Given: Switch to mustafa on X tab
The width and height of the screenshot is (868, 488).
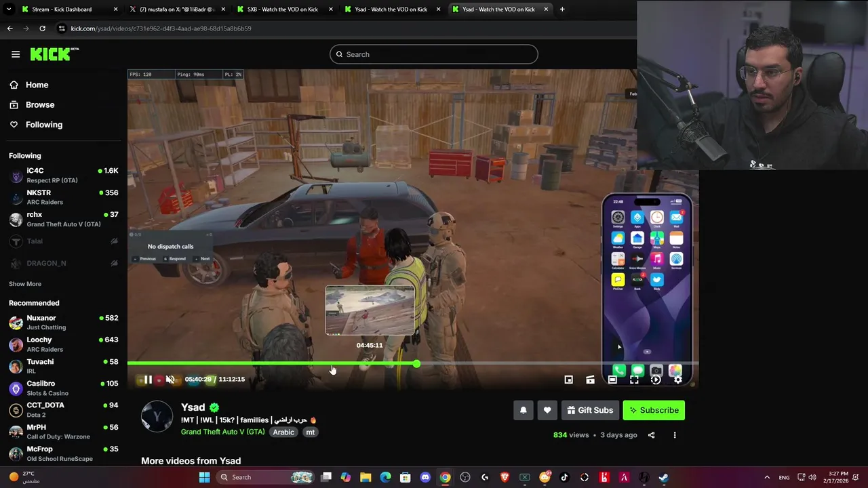Looking at the screenshot, I should click(x=178, y=9).
